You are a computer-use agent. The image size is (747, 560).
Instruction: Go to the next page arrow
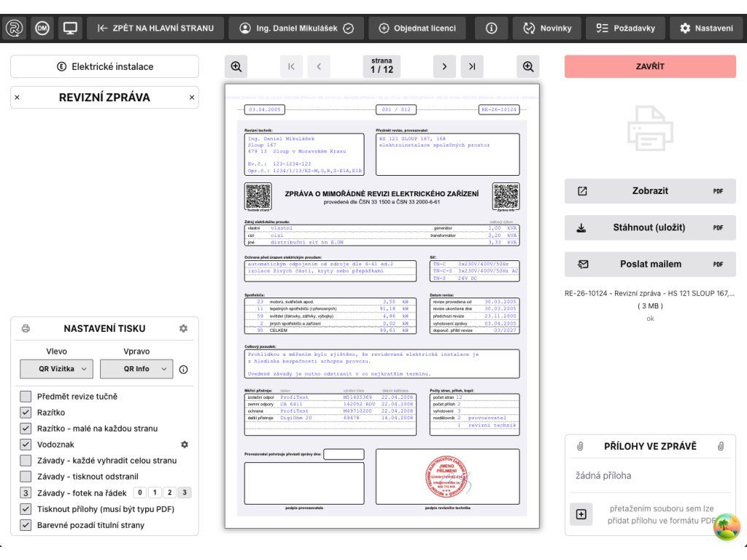click(x=444, y=66)
